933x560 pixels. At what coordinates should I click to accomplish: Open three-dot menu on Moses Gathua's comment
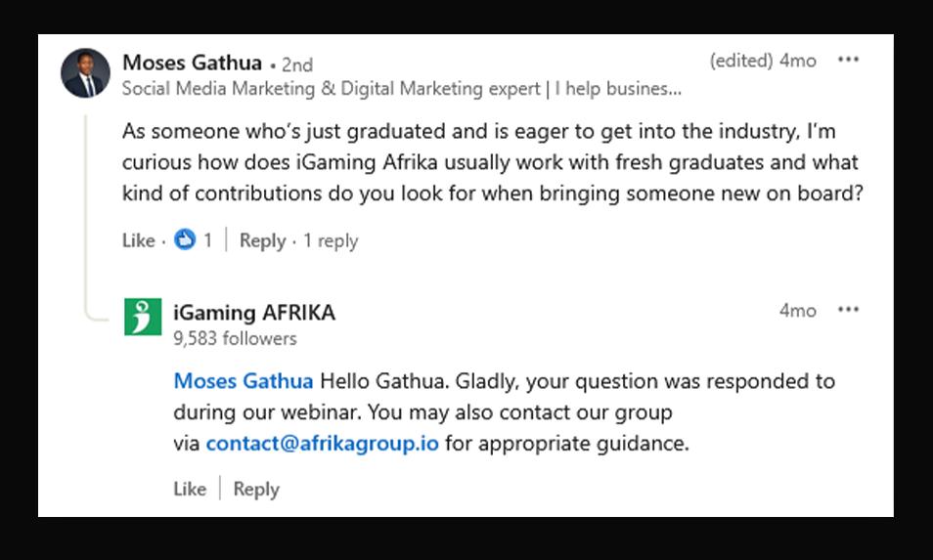pyautogui.click(x=848, y=61)
